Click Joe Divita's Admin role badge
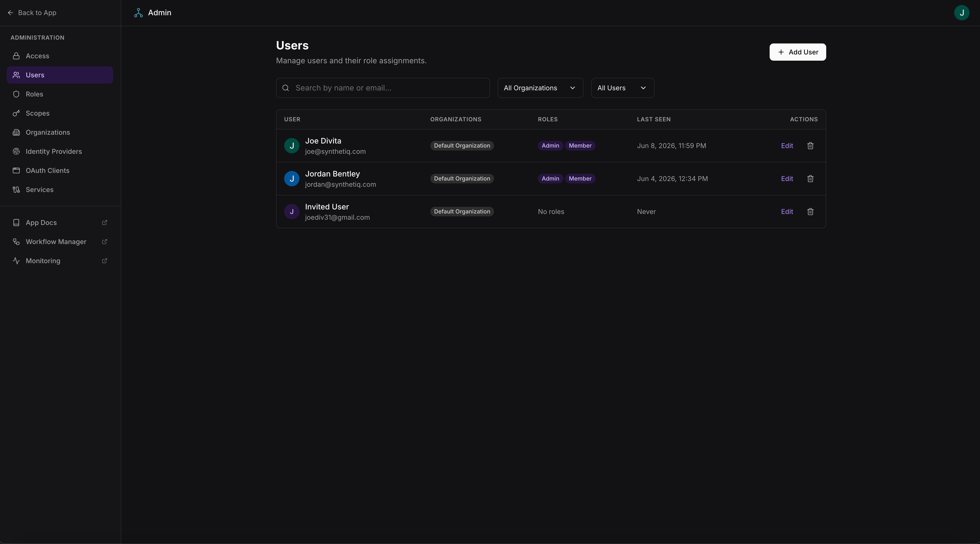Viewport: 980px width, 544px height. pos(550,146)
